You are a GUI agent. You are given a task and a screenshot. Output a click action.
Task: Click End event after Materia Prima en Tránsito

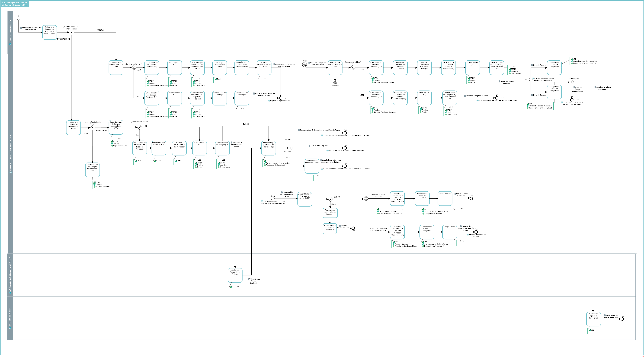click(x=471, y=198)
